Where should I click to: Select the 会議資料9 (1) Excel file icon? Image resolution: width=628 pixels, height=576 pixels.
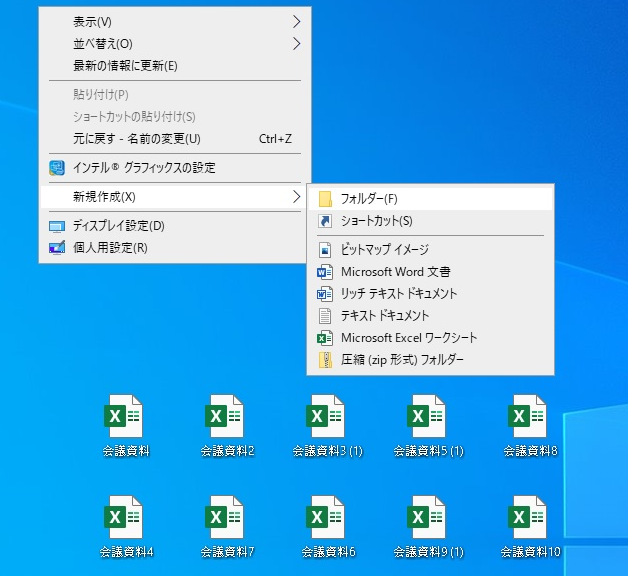click(x=427, y=517)
